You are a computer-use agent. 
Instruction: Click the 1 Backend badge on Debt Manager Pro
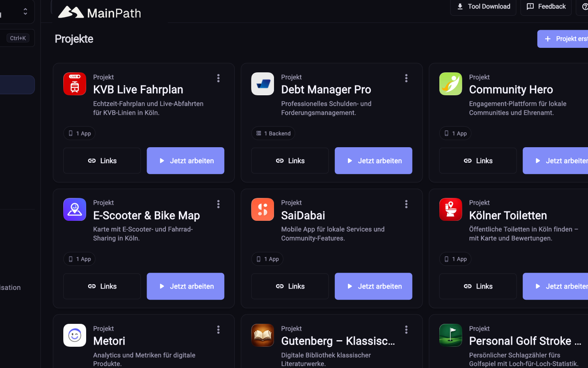pyautogui.click(x=273, y=133)
